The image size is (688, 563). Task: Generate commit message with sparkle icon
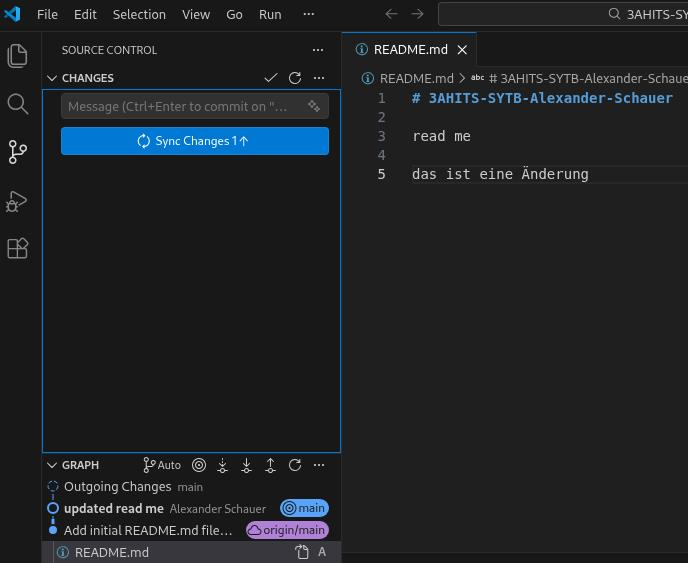(314, 106)
